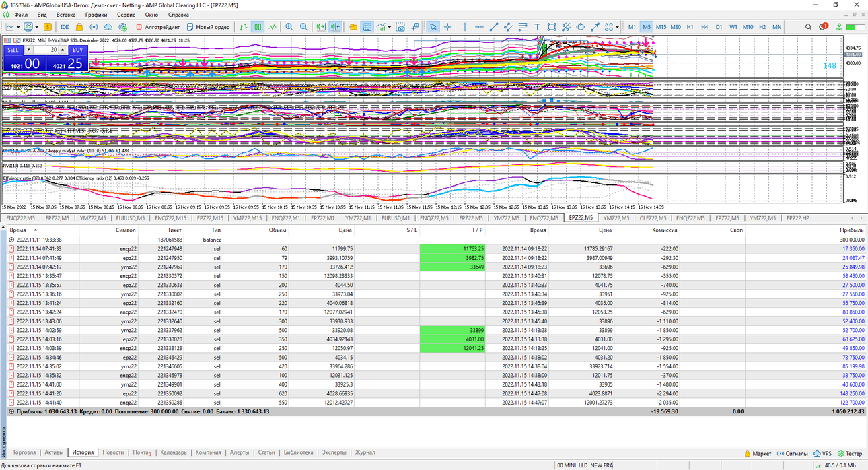
Task: Open the EPZ22,H2 chart tab
Action: (798, 218)
